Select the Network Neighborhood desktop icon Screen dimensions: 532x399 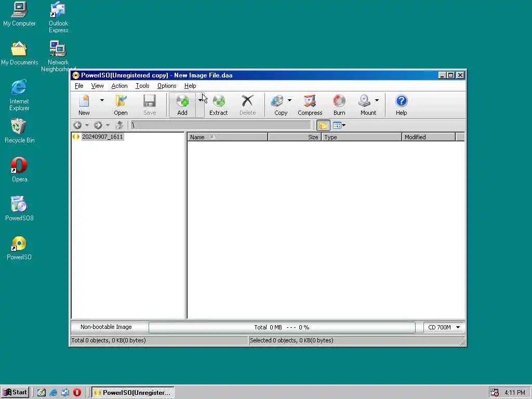(x=58, y=56)
